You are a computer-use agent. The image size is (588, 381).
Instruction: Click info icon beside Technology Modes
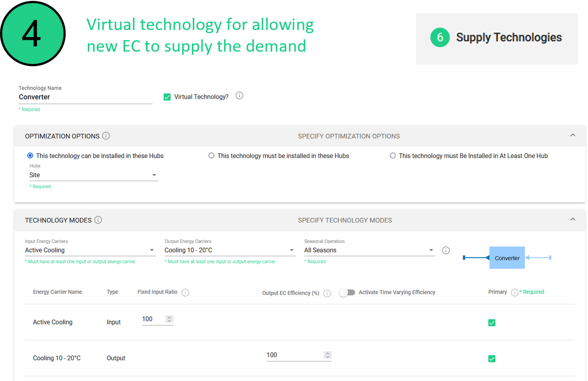[98, 220]
